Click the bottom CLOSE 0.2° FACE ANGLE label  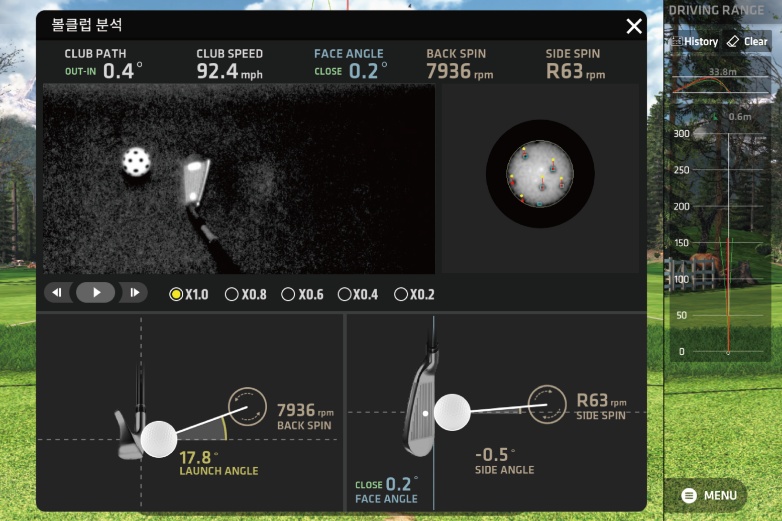[x=387, y=491]
